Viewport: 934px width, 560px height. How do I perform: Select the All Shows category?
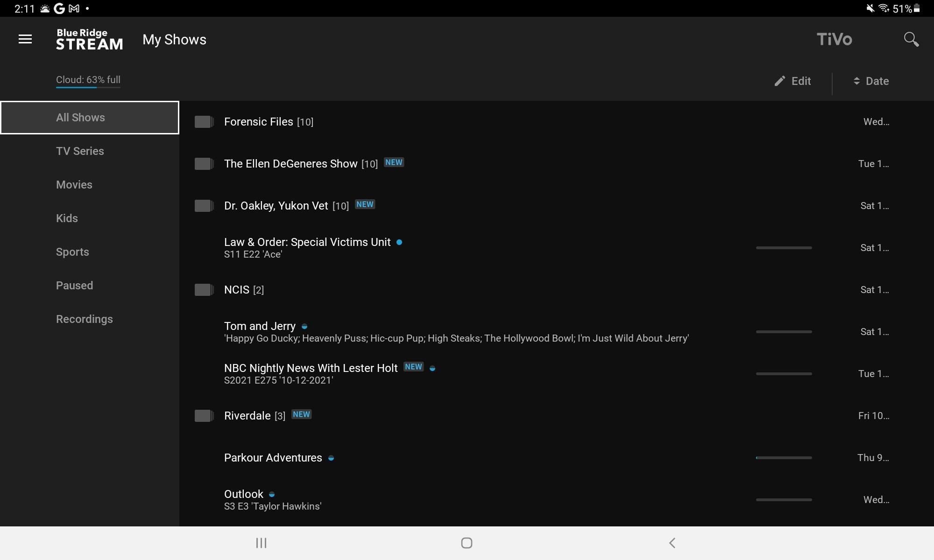click(90, 118)
